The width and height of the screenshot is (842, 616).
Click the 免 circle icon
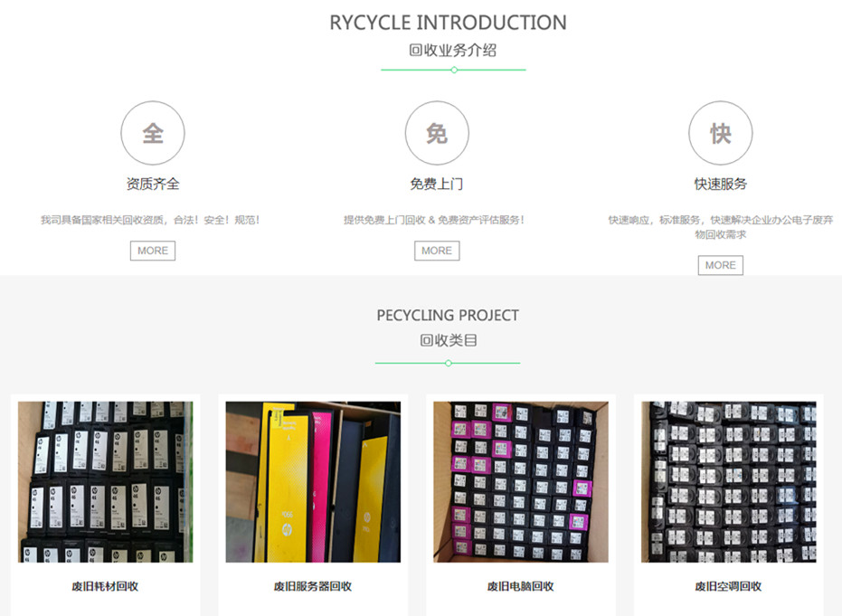(437, 133)
